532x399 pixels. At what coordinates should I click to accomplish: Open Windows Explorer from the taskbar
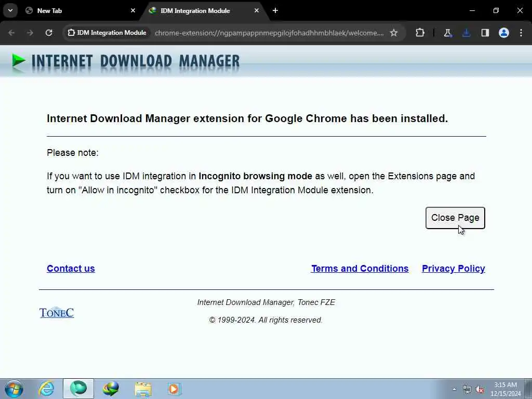tap(143, 389)
